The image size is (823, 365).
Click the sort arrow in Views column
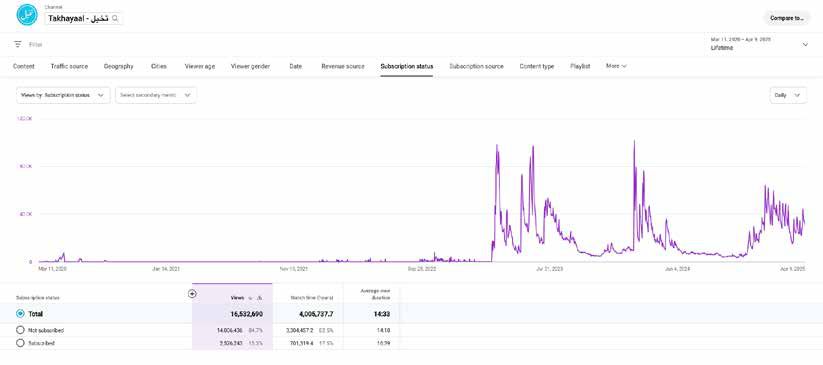tap(250, 298)
